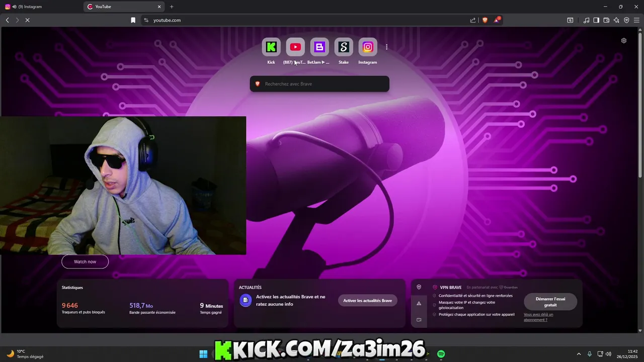The image size is (644, 362).
Task: Click the microphone tray icon
Action: point(590,354)
